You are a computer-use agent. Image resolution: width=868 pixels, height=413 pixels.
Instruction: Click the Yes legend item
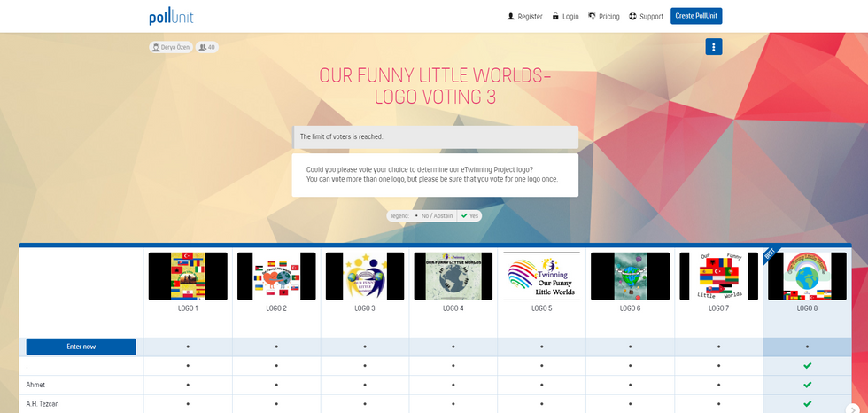[x=469, y=216]
